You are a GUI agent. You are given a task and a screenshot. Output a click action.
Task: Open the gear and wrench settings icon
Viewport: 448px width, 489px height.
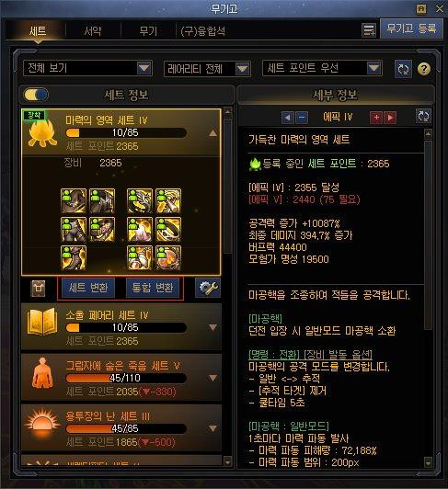(208, 288)
